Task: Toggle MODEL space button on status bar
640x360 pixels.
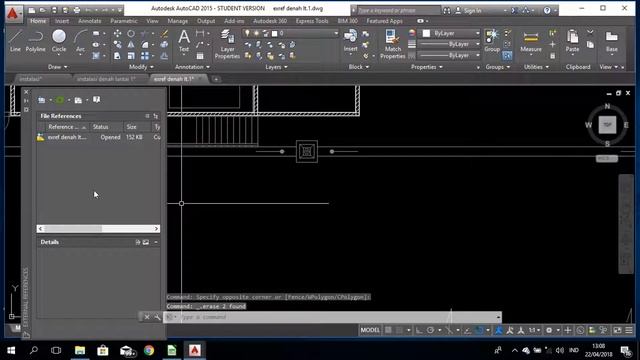Action: pyautogui.click(x=370, y=330)
